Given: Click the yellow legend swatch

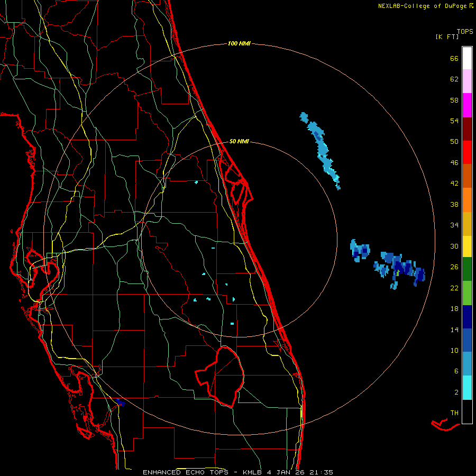Looking at the screenshot, I should [x=467, y=246].
